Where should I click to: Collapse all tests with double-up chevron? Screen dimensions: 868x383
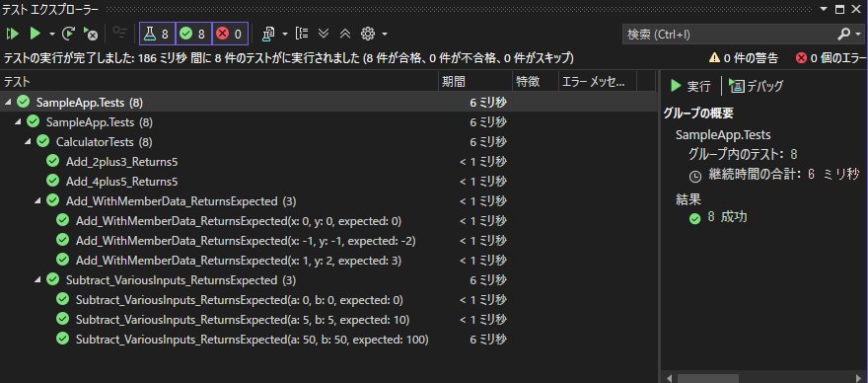coord(345,34)
